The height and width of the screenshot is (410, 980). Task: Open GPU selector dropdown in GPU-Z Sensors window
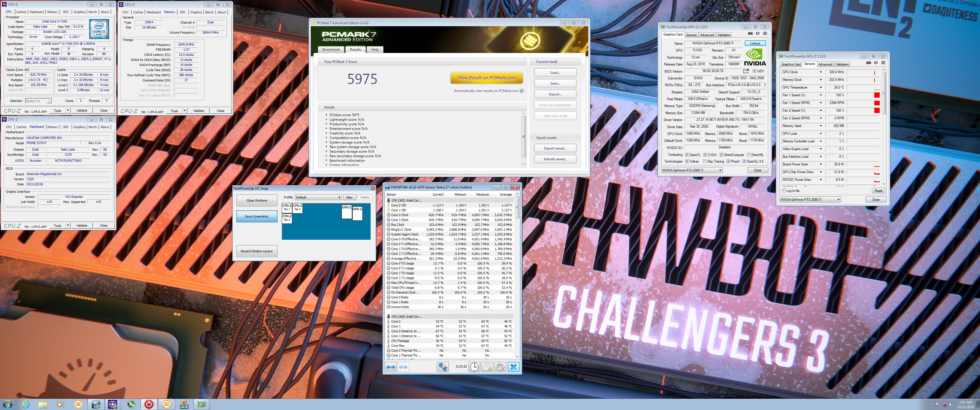click(810, 199)
